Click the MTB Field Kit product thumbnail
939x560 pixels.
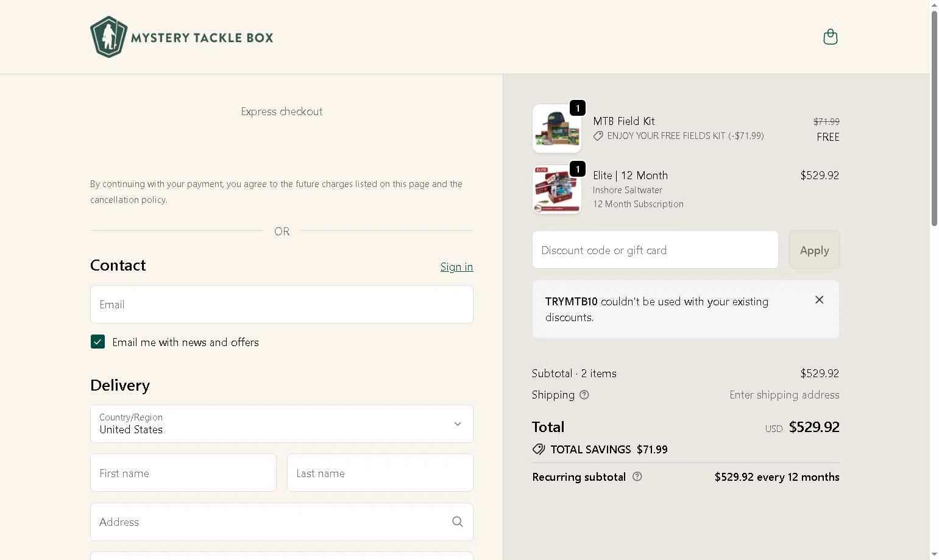556,129
